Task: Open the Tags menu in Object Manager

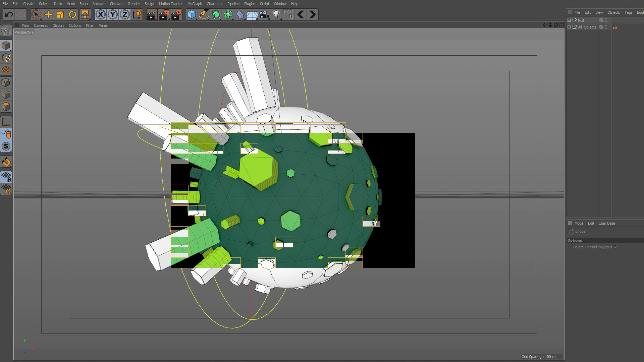Action: [628, 12]
